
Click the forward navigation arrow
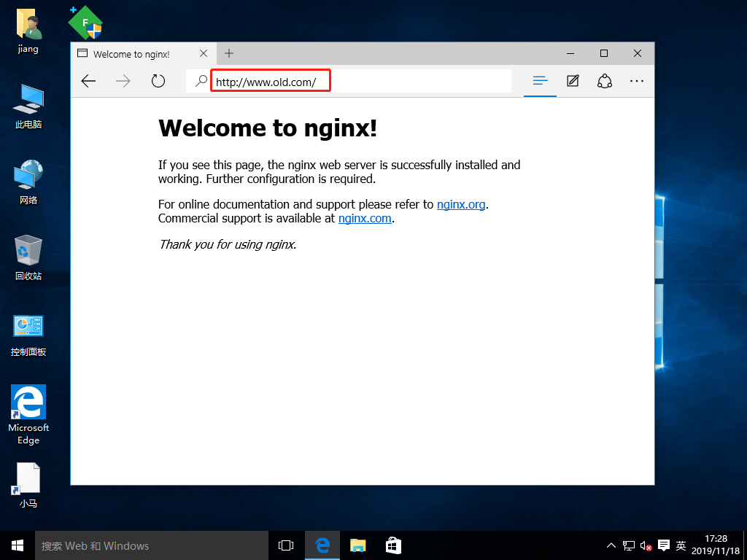(123, 82)
